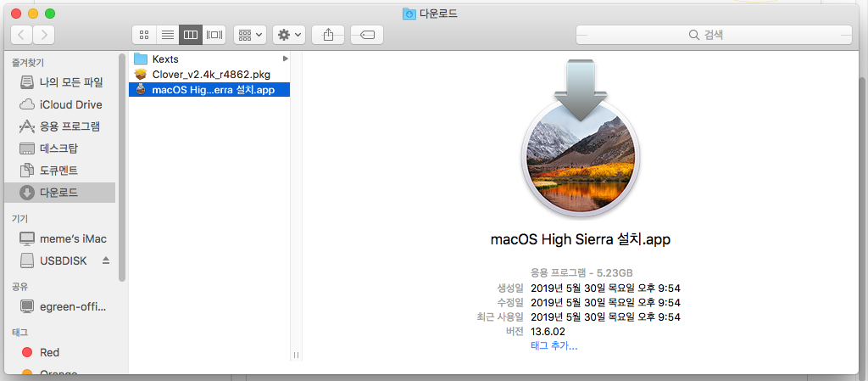Click the 나의 모든 파일 sidebar icon

pyautogui.click(x=26, y=83)
